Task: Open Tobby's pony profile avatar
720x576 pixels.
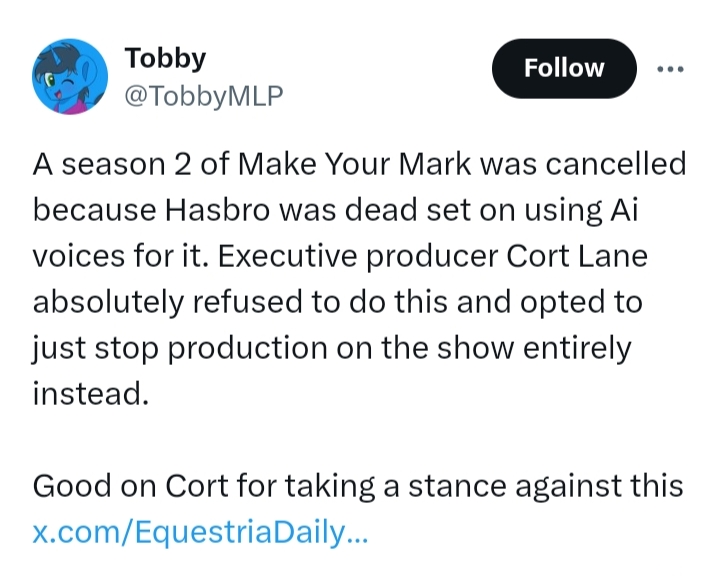Action: tap(71, 76)
